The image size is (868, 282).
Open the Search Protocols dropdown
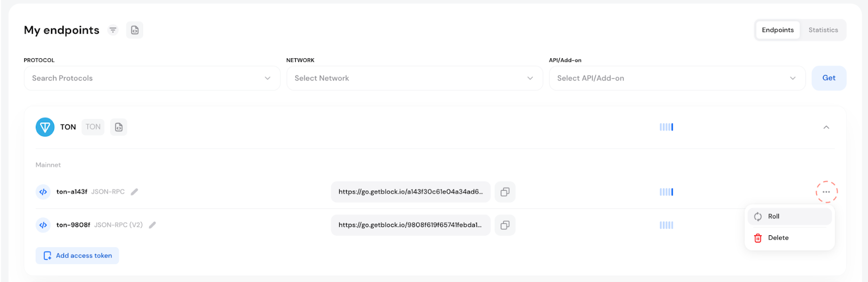[152, 78]
